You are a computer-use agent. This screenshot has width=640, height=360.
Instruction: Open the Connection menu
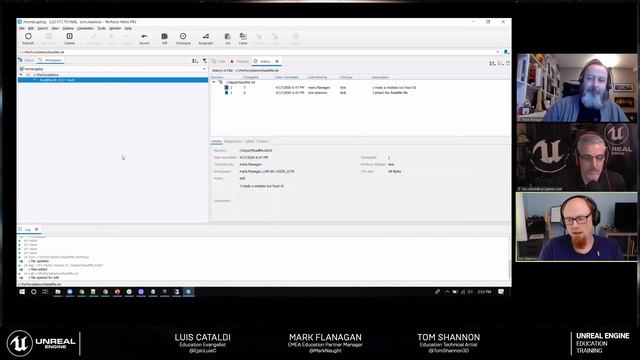pos(85,29)
